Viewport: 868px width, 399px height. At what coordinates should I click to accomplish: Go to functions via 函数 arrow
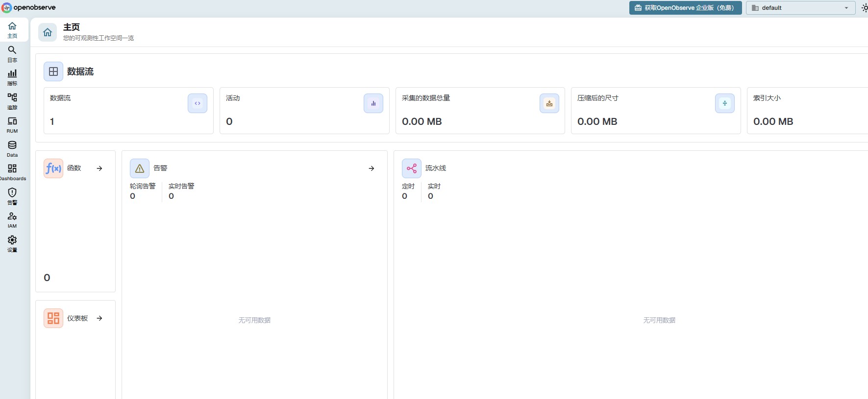point(99,168)
